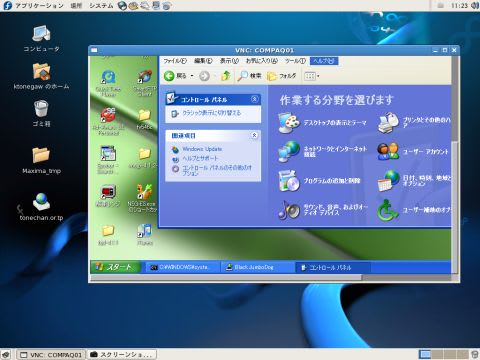Open the 場所 menu in top panel
This screenshot has width=480, height=360.
[76, 5]
